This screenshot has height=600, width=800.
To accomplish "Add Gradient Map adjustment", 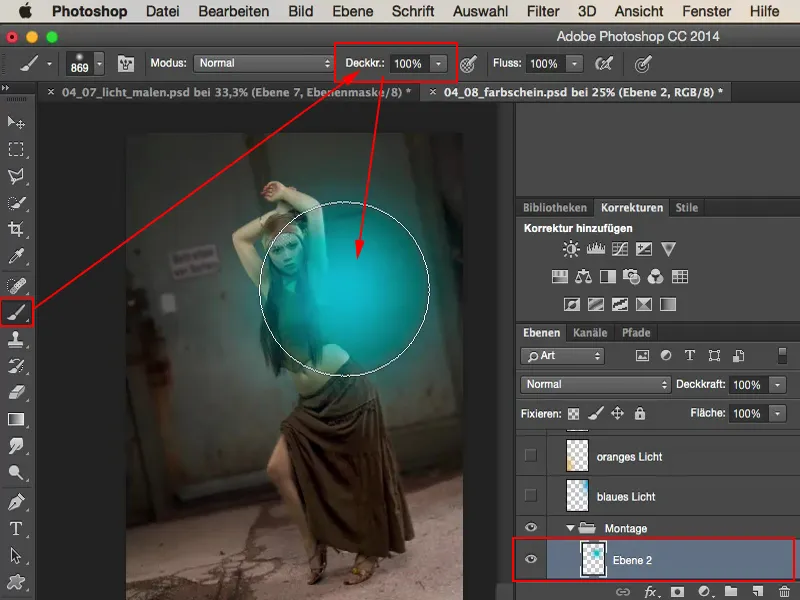I will tap(668, 305).
